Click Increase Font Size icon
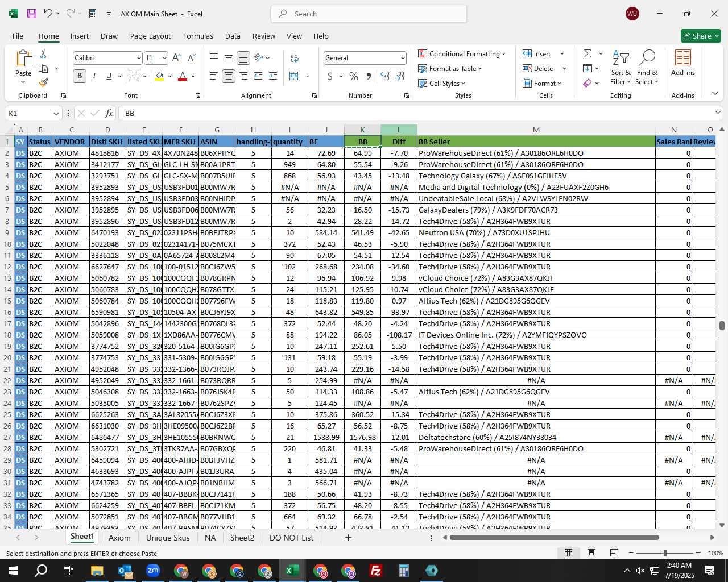Screen dimensions: 728x582 pyautogui.click(x=176, y=58)
